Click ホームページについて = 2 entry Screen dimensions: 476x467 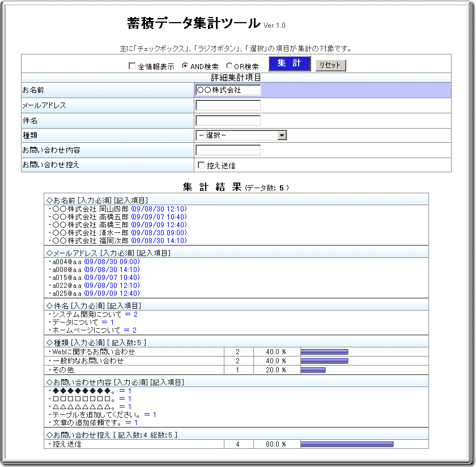coord(92,330)
